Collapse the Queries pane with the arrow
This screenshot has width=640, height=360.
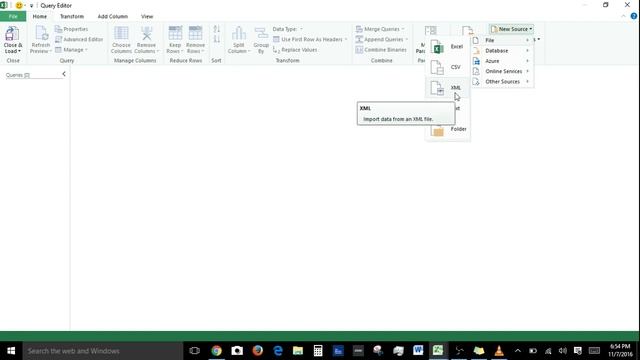[x=64, y=74]
